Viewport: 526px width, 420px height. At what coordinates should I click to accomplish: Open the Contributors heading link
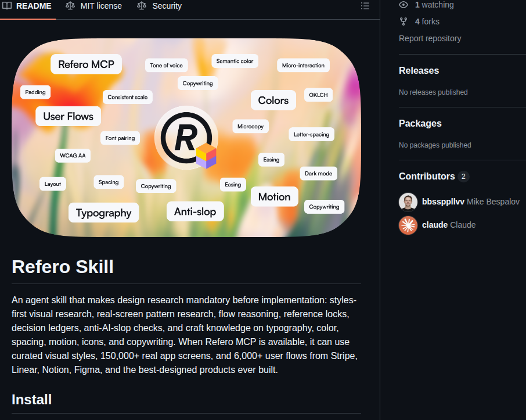click(427, 176)
